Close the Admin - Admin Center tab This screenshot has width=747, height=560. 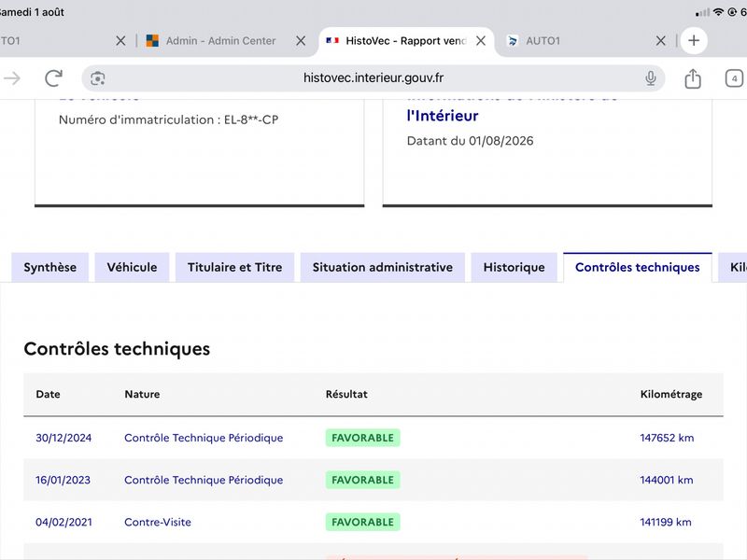[x=301, y=41]
